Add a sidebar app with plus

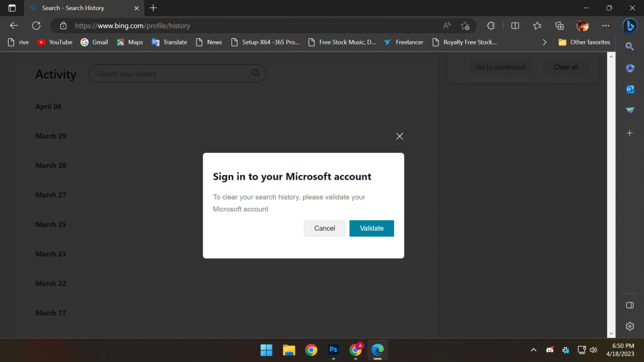pos(630,132)
